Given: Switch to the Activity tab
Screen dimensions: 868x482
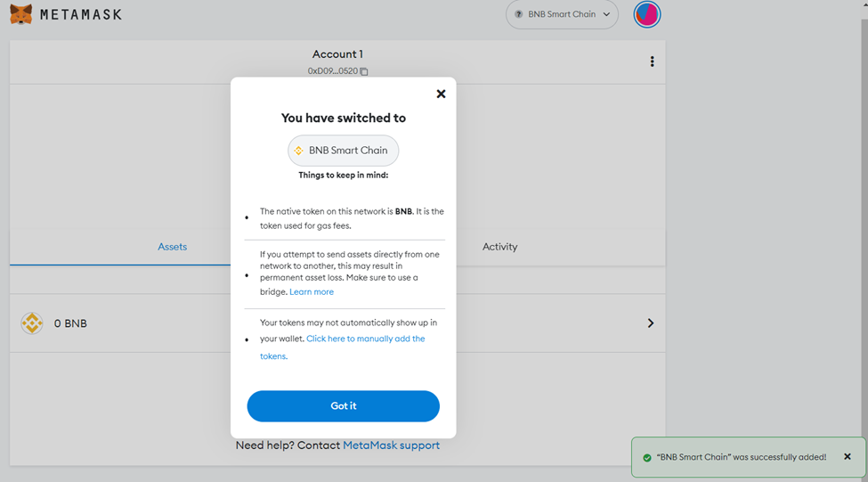Looking at the screenshot, I should pyautogui.click(x=499, y=247).
